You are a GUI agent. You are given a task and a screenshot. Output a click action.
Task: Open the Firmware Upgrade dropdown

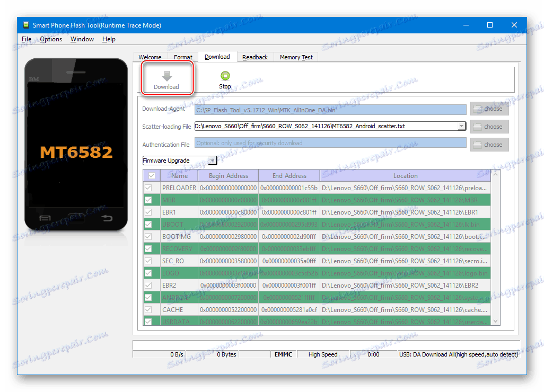click(x=179, y=160)
